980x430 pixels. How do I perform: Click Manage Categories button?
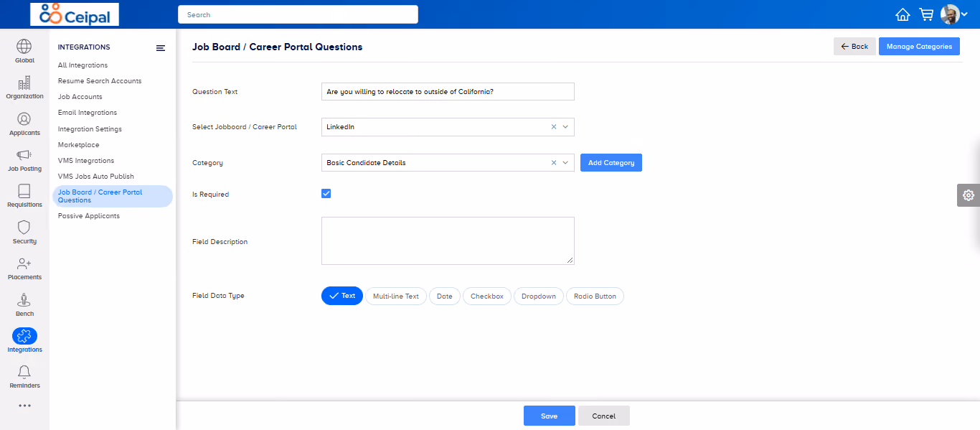coord(919,47)
